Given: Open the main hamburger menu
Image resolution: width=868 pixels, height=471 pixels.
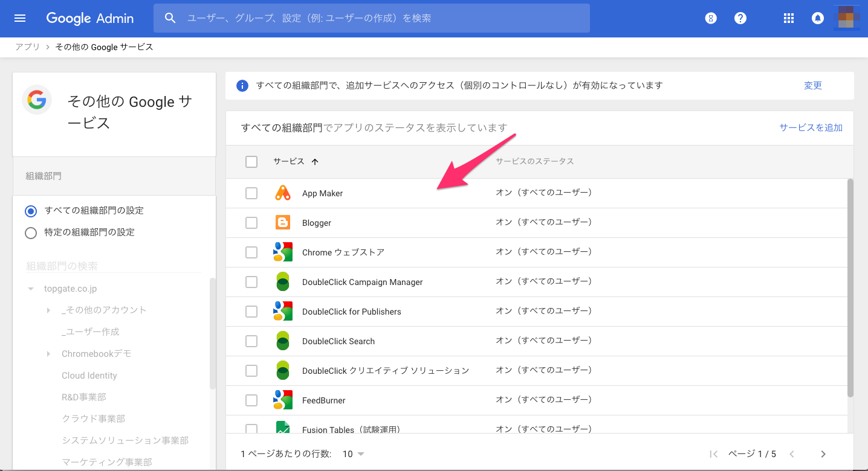Looking at the screenshot, I should 20,18.
